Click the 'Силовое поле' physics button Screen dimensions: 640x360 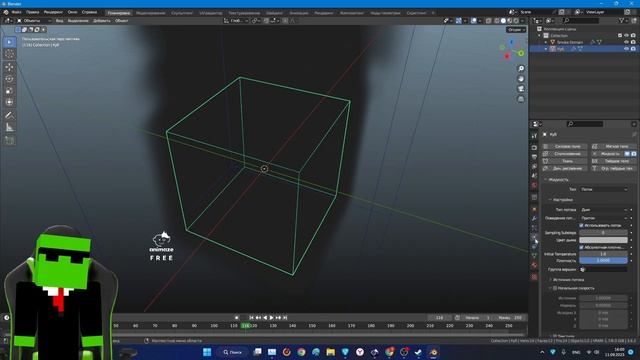(x=564, y=146)
